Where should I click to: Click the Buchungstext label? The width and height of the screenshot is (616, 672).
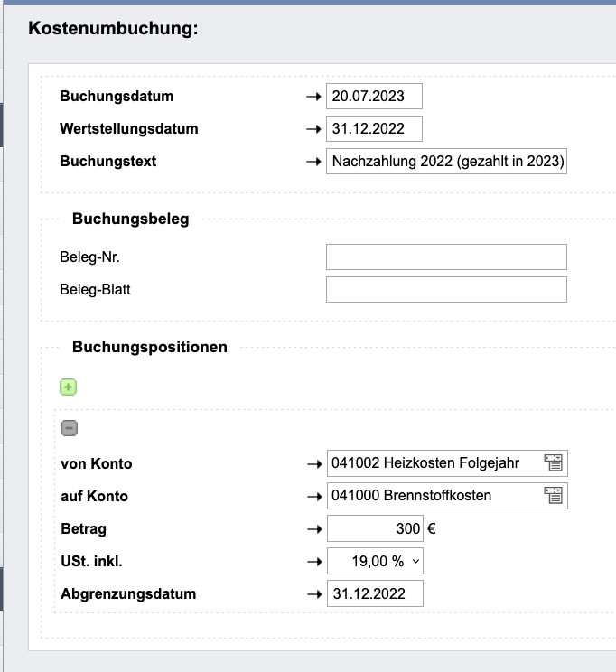[x=108, y=161]
